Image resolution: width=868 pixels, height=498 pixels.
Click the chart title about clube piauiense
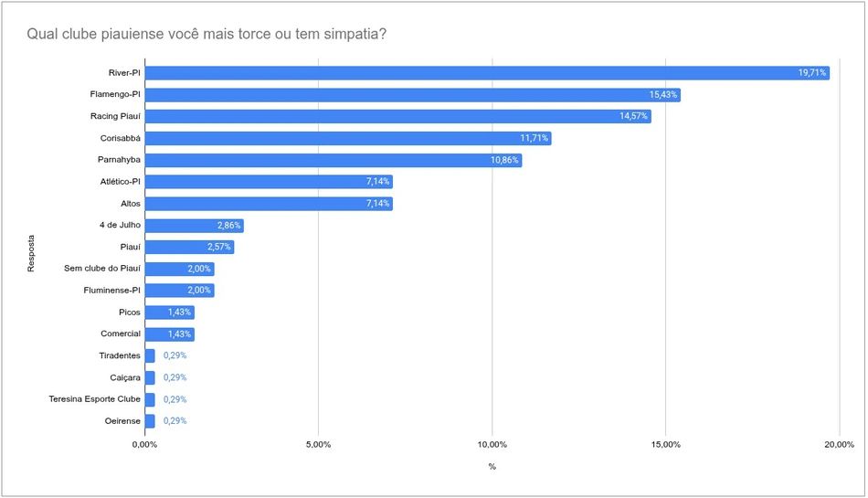(206, 35)
